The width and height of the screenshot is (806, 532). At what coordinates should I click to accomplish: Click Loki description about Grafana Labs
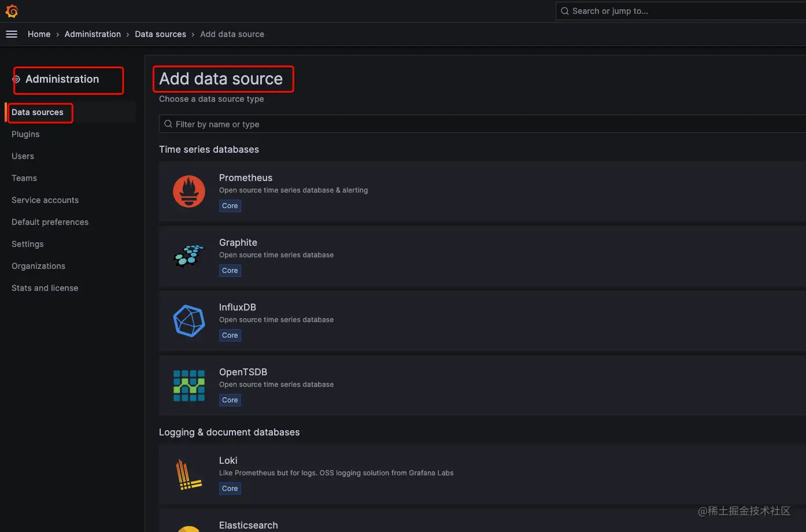(x=336, y=473)
